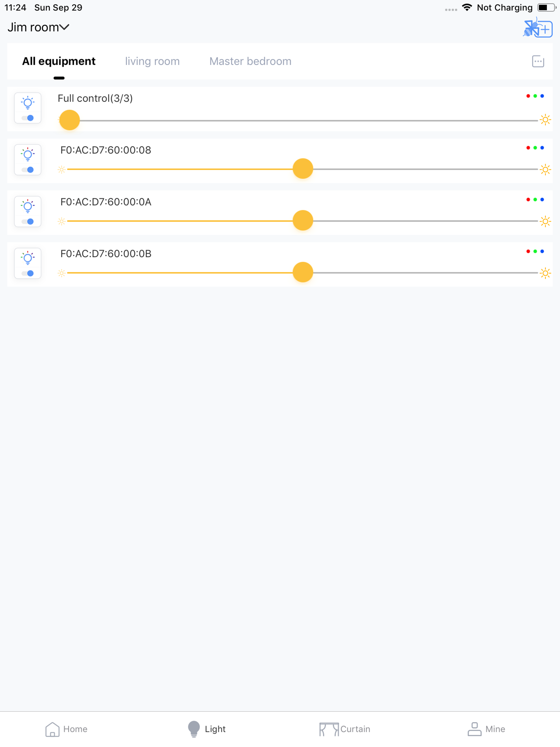The image size is (560, 747).
Task: Click the brightness slider handle for Full control
Action: pos(69,119)
